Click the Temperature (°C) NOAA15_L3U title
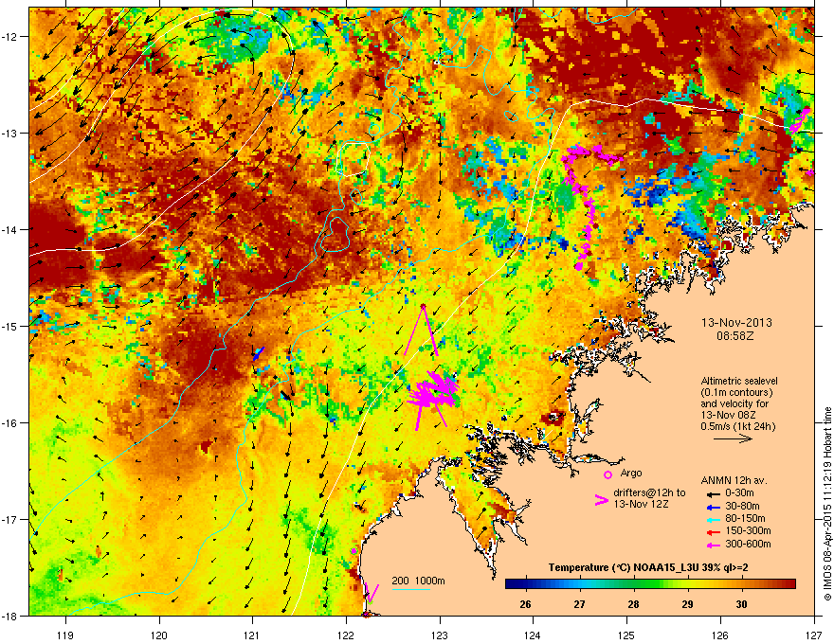834x644 pixels. 648,567
